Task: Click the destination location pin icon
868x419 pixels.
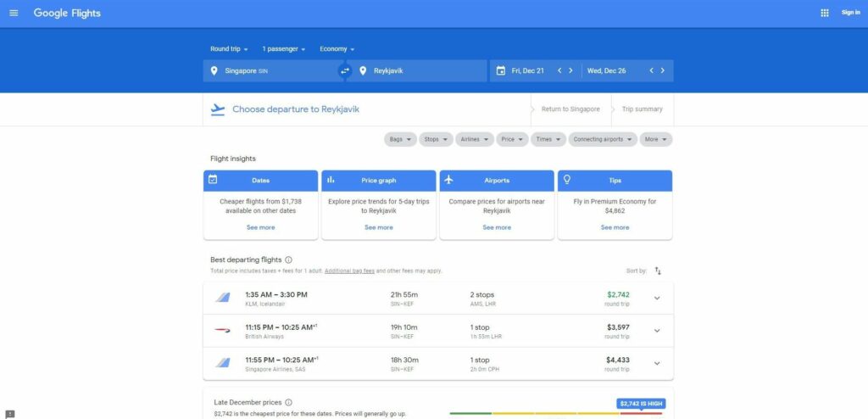Action: [x=363, y=71]
